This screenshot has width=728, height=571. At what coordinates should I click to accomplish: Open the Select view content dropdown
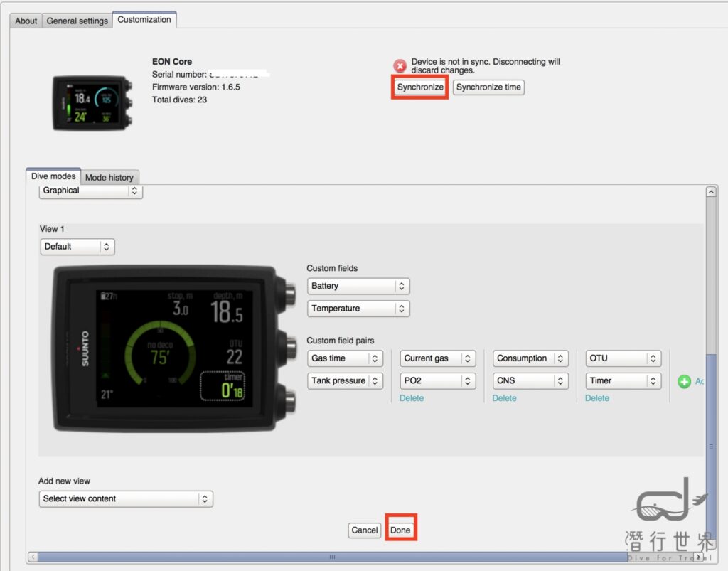click(126, 498)
